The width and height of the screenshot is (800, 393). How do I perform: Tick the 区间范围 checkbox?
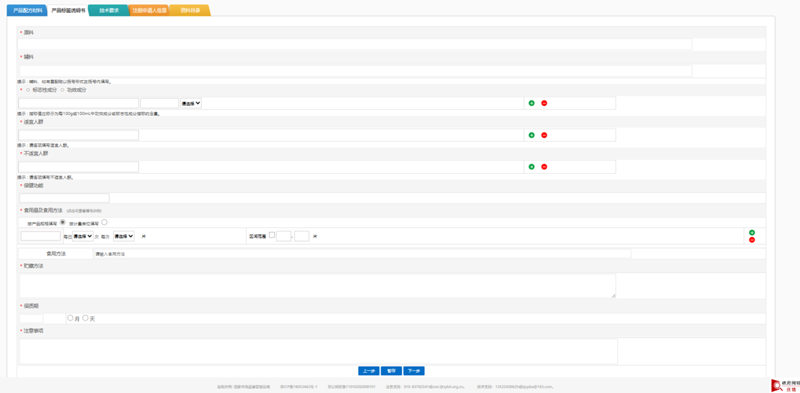pos(272,235)
